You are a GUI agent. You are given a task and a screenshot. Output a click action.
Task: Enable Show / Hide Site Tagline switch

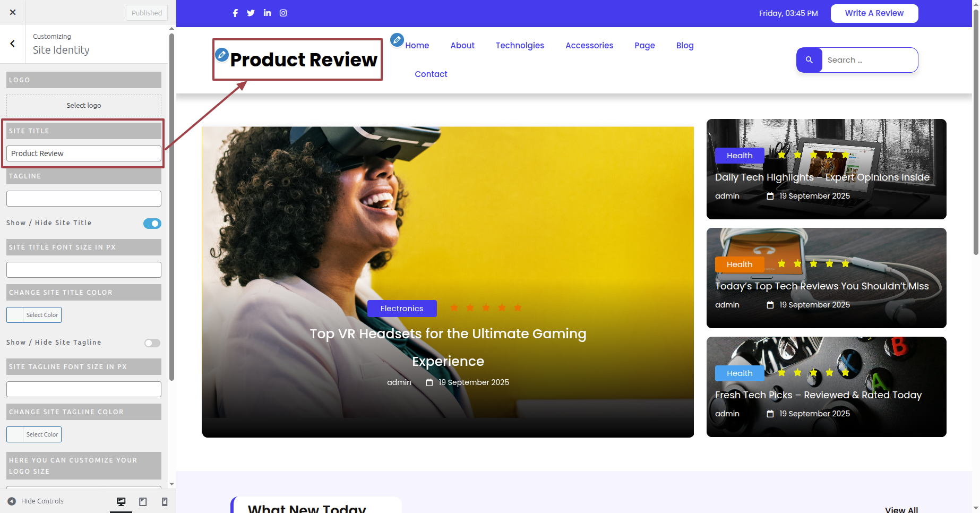(x=152, y=343)
